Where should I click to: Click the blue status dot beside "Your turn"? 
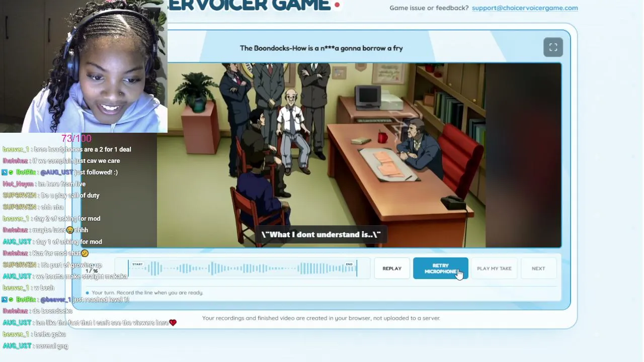pos(87,293)
